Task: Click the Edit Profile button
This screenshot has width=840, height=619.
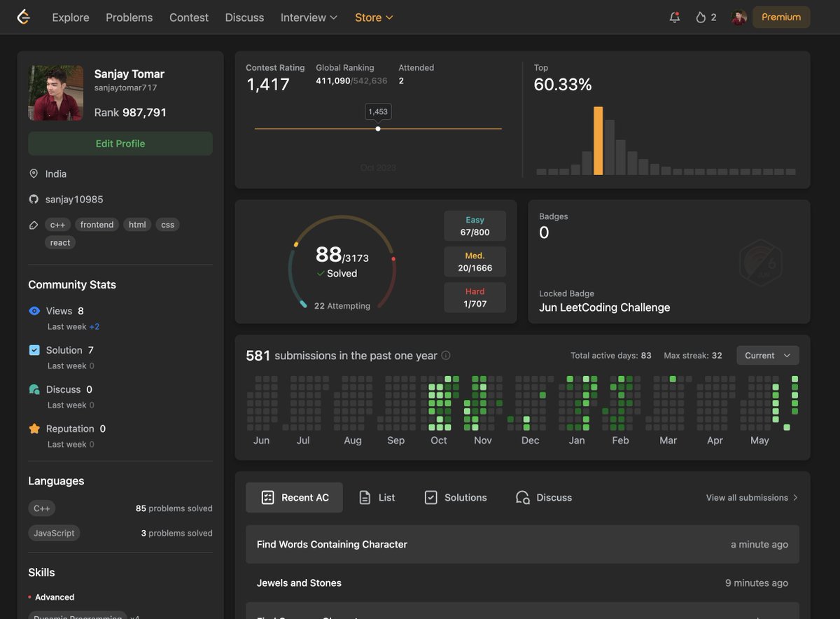Action: click(x=120, y=144)
